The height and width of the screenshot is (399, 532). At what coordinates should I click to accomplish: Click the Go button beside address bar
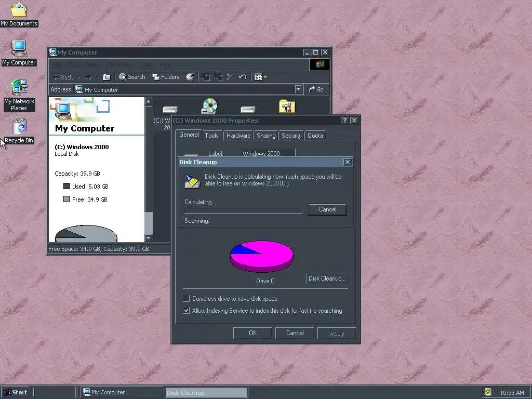(316, 89)
